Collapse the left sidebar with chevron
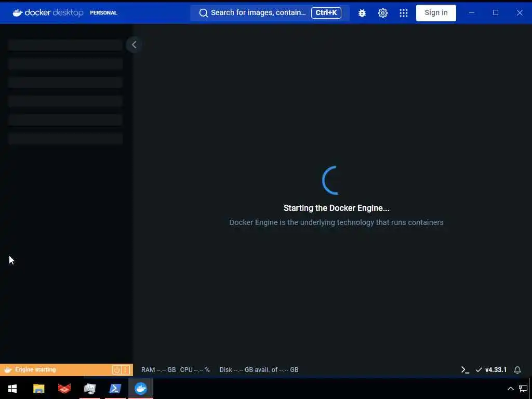The width and height of the screenshot is (532, 399). click(134, 45)
